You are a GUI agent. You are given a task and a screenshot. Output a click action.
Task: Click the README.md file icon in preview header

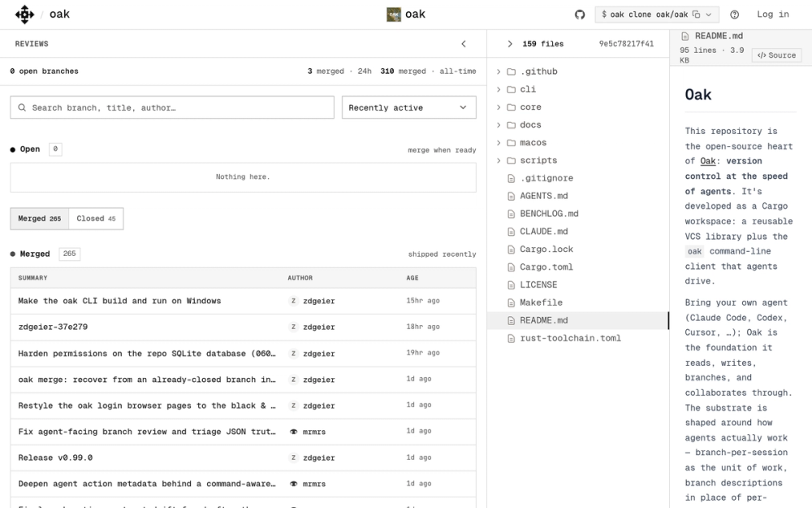(685, 37)
